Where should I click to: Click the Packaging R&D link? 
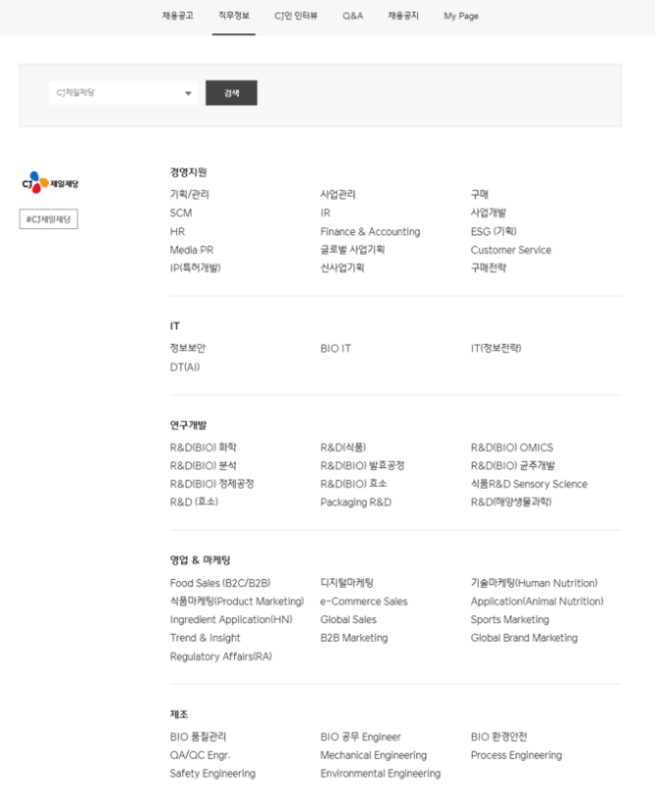coord(355,502)
